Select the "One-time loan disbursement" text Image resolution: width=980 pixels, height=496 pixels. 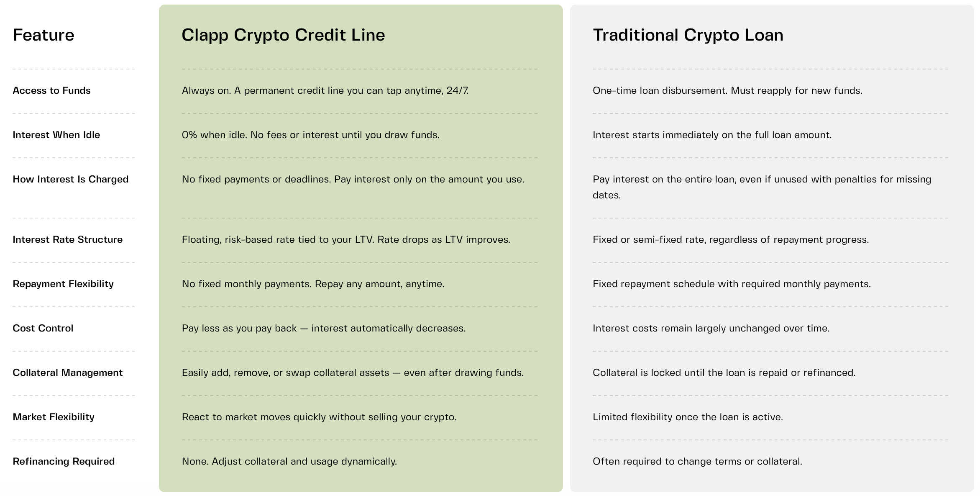[727, 90]
